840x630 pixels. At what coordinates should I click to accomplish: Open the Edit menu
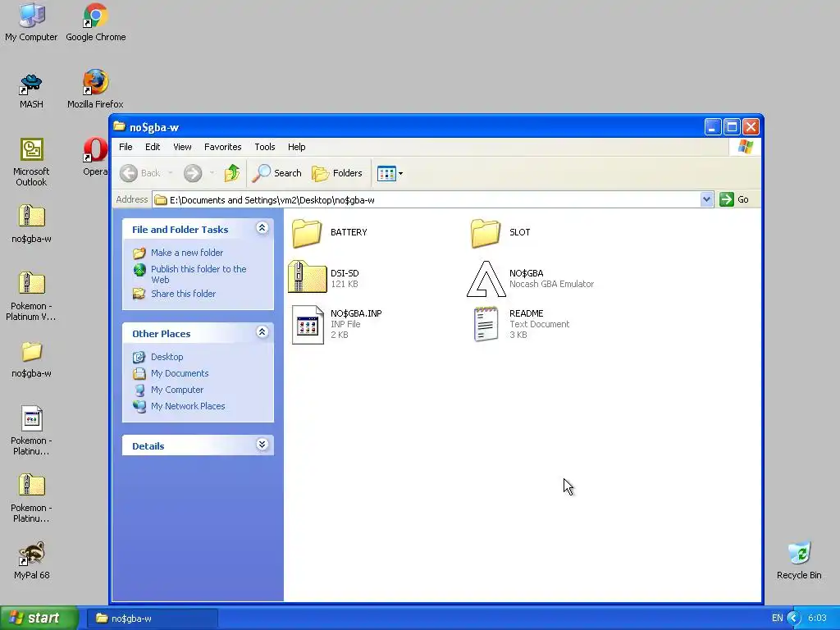click(153, 147)
